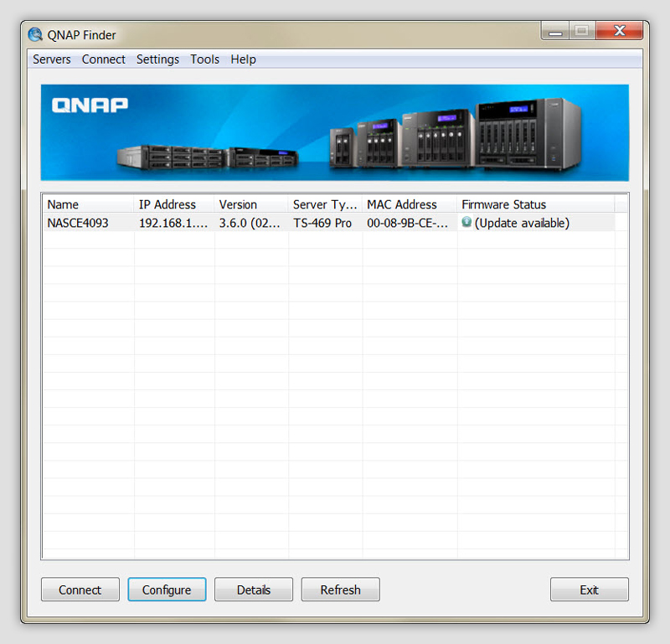Minimize the QNAP Finder window
Image resolution: width=670 pixels, height=644 pixels.
point(555,31)
